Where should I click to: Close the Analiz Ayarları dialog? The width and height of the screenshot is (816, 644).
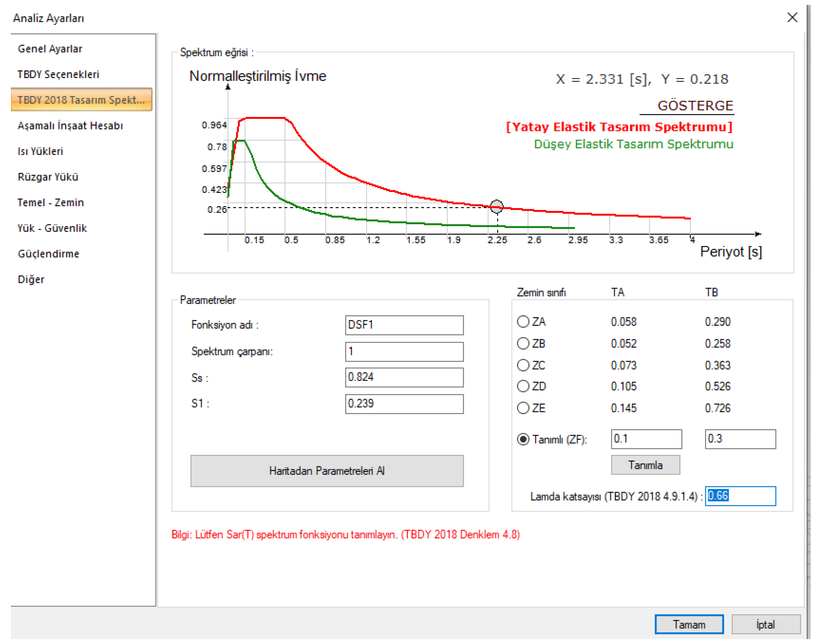(x=791, y=17)
